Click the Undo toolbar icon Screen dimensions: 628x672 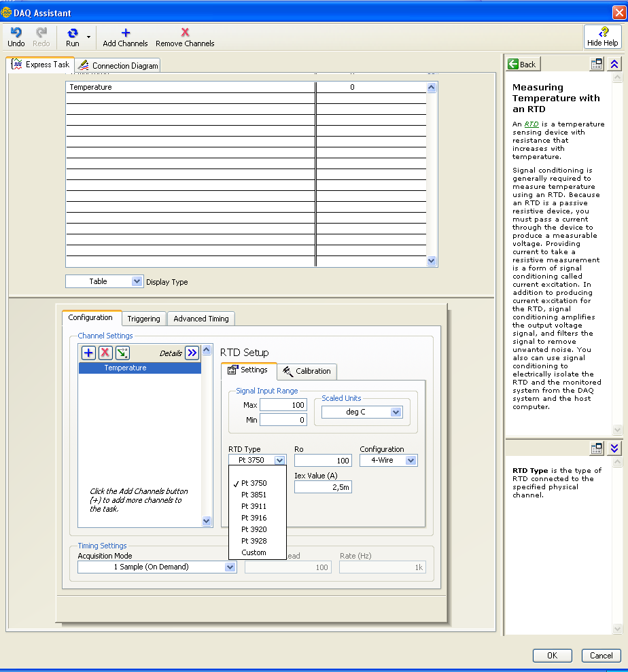click(x=16, y=33)
